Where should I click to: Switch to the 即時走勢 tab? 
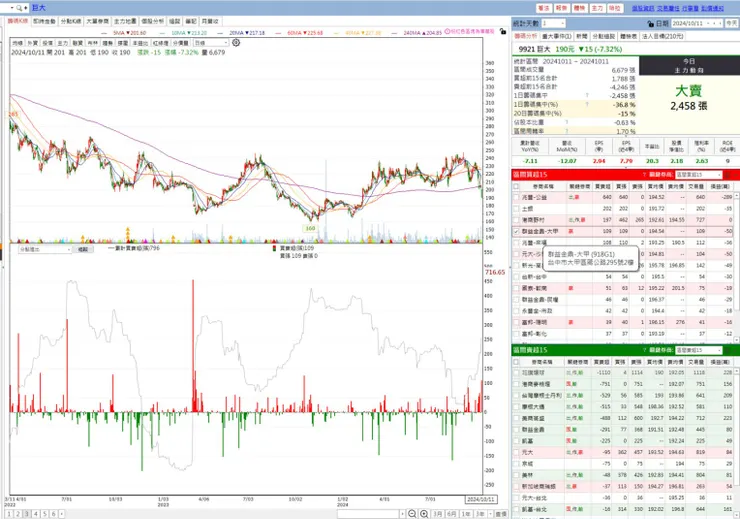44,21
